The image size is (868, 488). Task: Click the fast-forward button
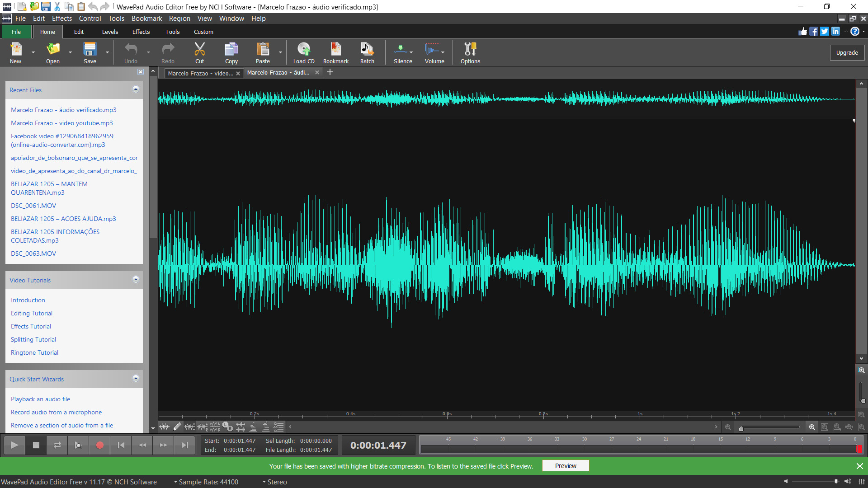(163, 445)
